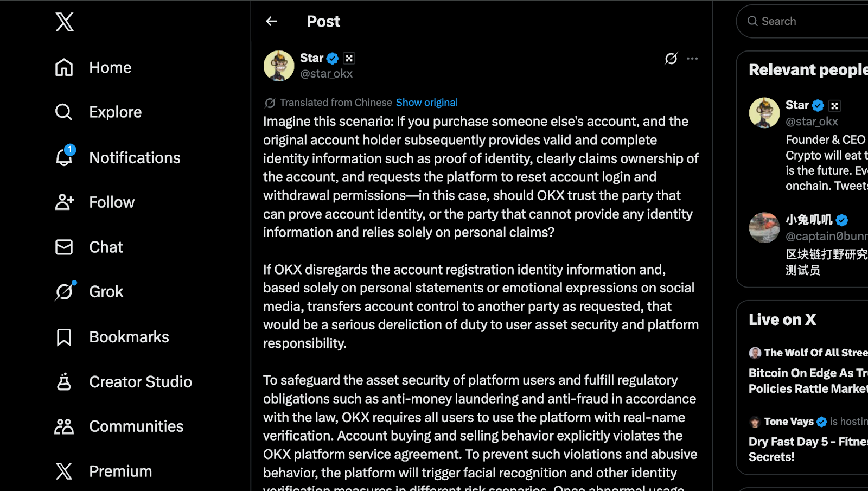Open the Tone Vays live broadcast
This screenshot has height=491, width=868.
point(808,442)
